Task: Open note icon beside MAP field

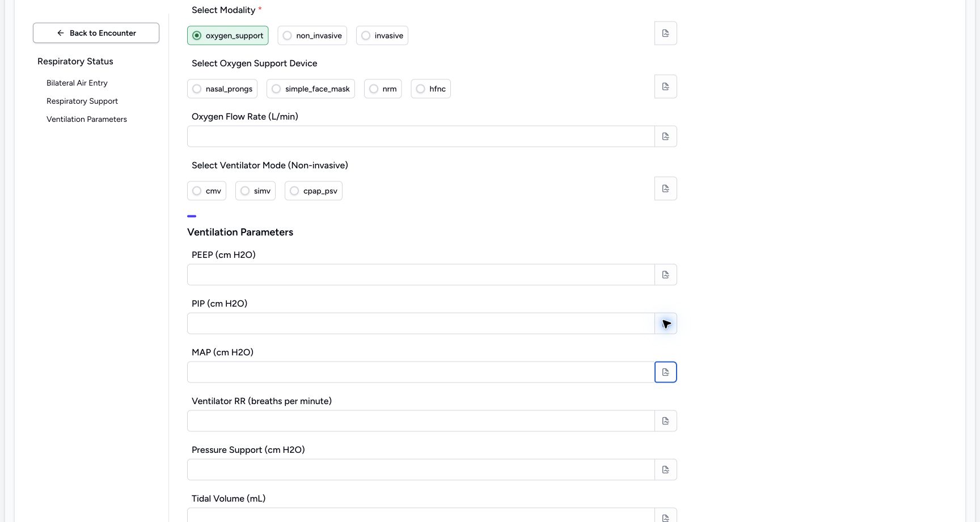Action: tap(666, 372)
